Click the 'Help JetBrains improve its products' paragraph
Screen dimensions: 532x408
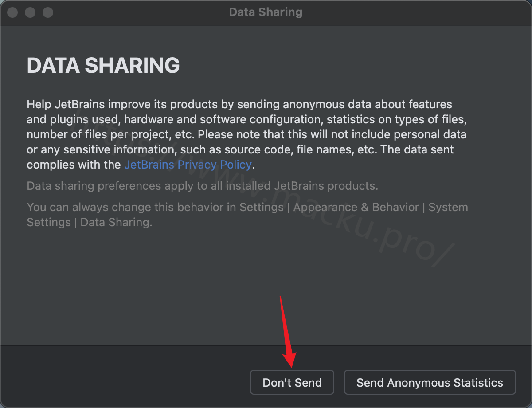tap(247, 134)
